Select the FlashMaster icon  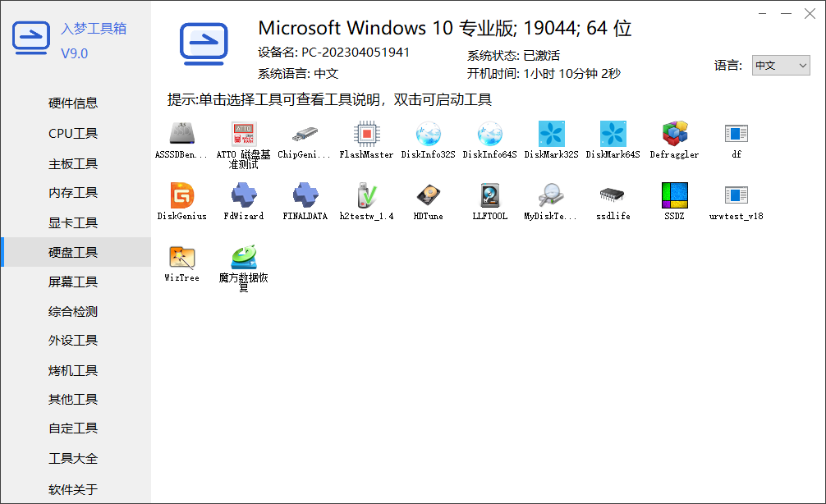pyautogui.click(x=366, y=135)
